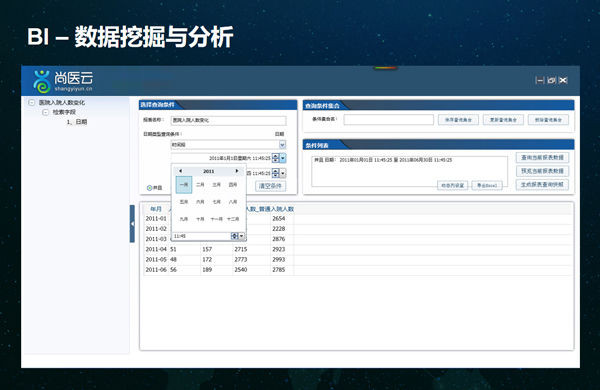Restore the 尚医云 application window
Viewport: 600px width, 390px height.
[551, 80]
